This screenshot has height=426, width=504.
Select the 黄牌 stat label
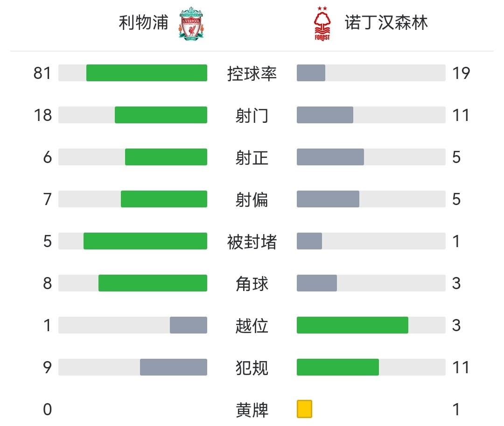(x=252, y=410)
